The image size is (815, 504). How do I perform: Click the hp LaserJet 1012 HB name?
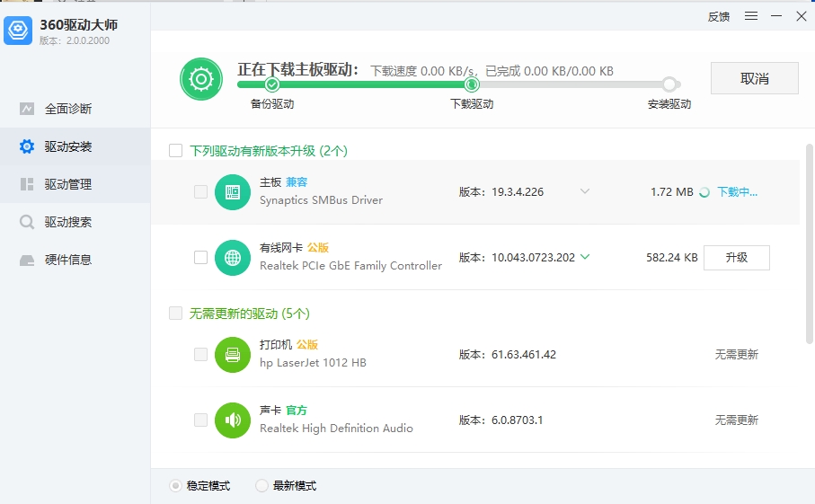(313, 363)
